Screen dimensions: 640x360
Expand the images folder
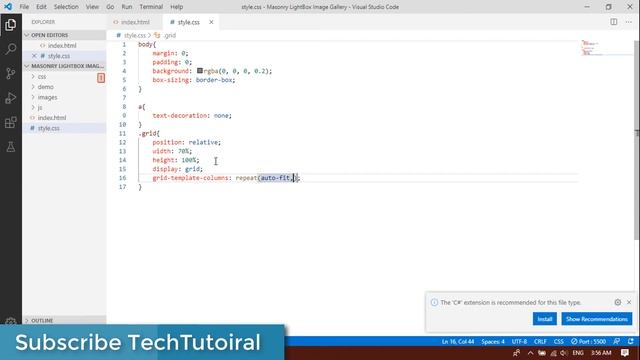pyautogui.click(x=33, y=97)
